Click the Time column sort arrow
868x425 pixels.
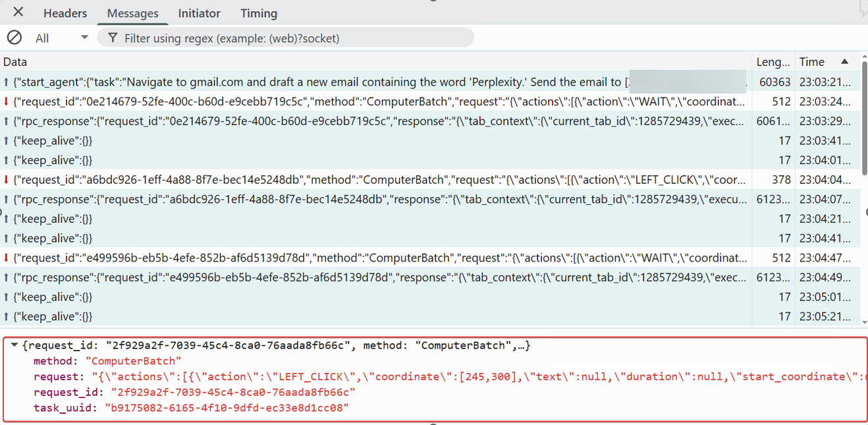pos(844,61)
